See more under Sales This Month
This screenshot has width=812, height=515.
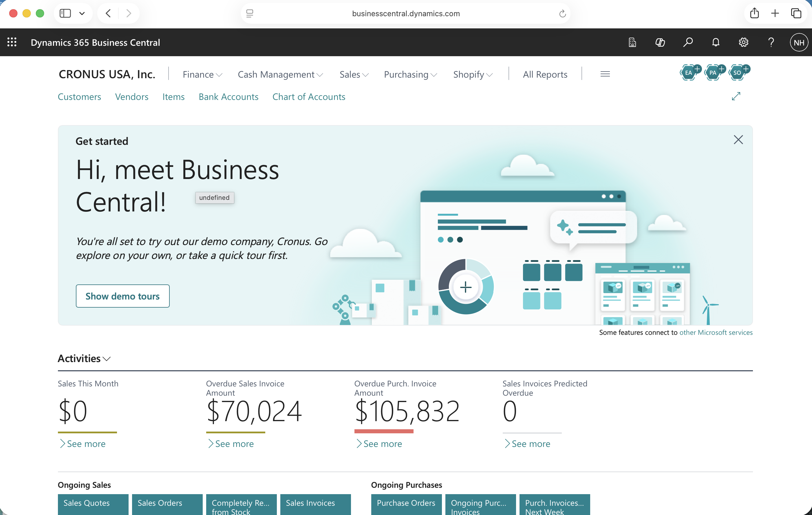(x=83, y=443)
